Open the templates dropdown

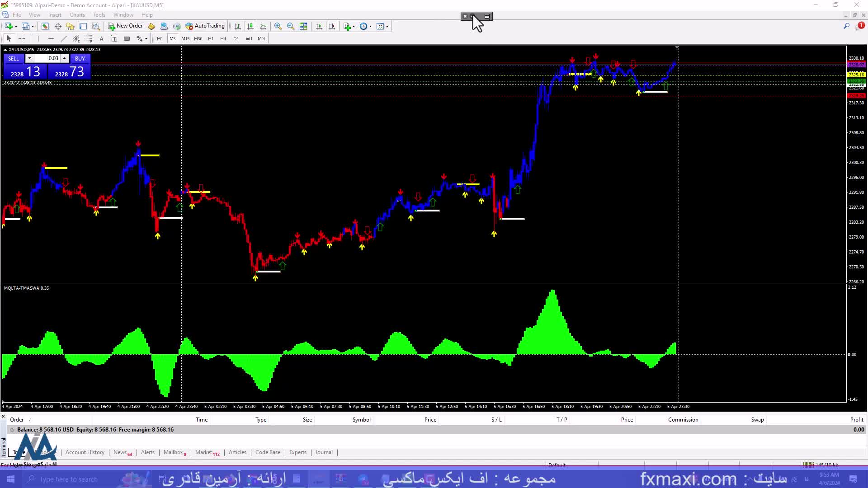coord(387,26)
